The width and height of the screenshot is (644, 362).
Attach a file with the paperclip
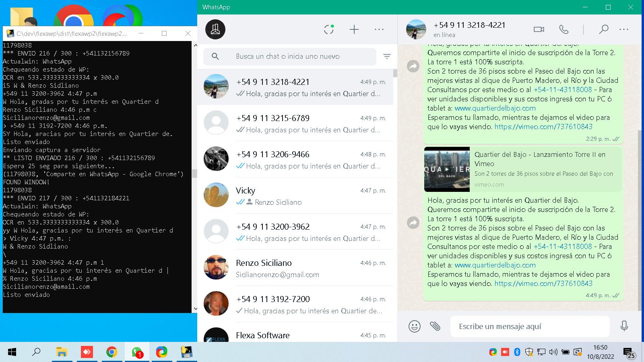pyautogui.click(x=435, y=326)
